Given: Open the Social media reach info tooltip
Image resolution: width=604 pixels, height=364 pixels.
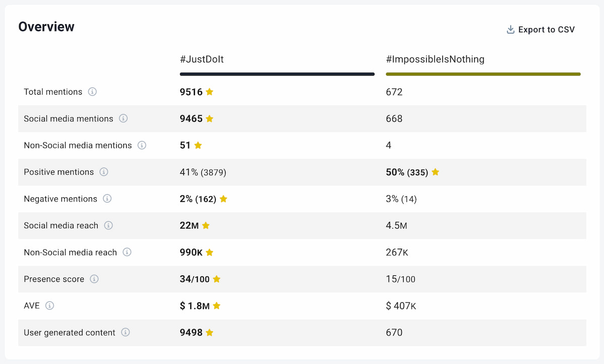Looking at the screenshot, I should tap(108, 226).
